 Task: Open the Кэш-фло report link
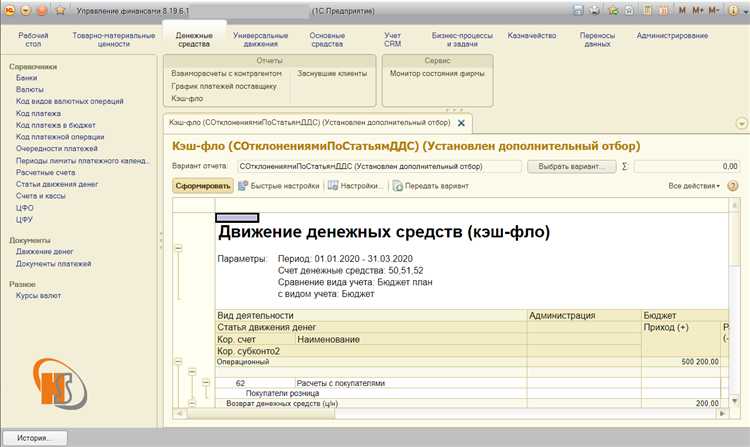pyautogui.click(x=187, y=98)
